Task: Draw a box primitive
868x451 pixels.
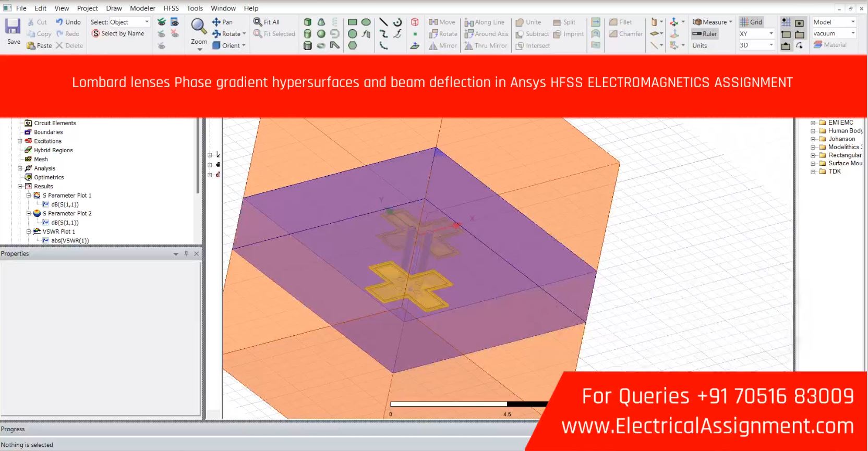Action: (308, 22)
